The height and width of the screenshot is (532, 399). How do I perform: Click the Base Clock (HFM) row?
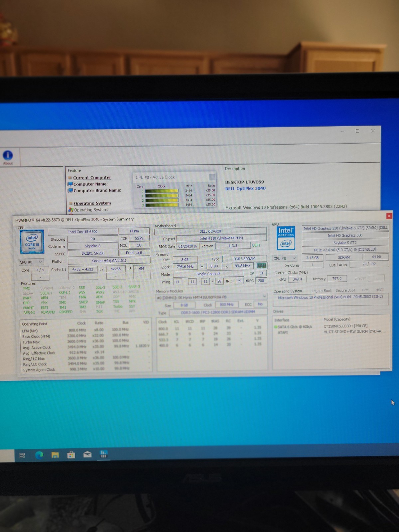coord(85,336)
